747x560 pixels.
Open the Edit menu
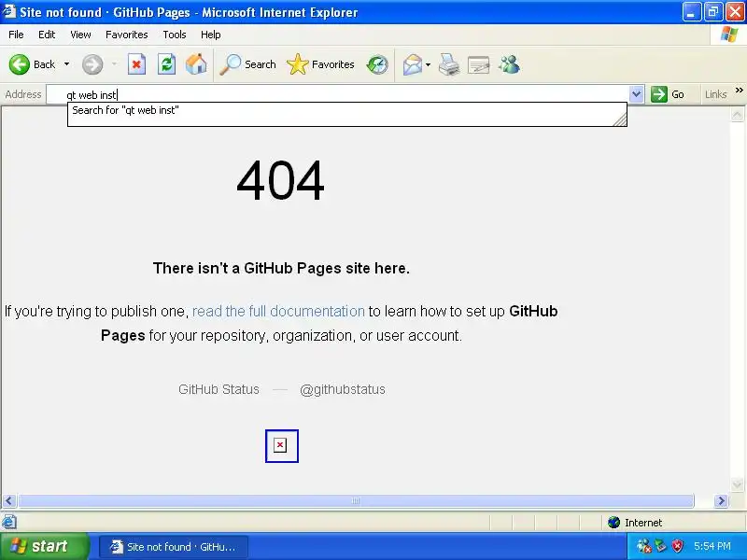pos(47,35)
